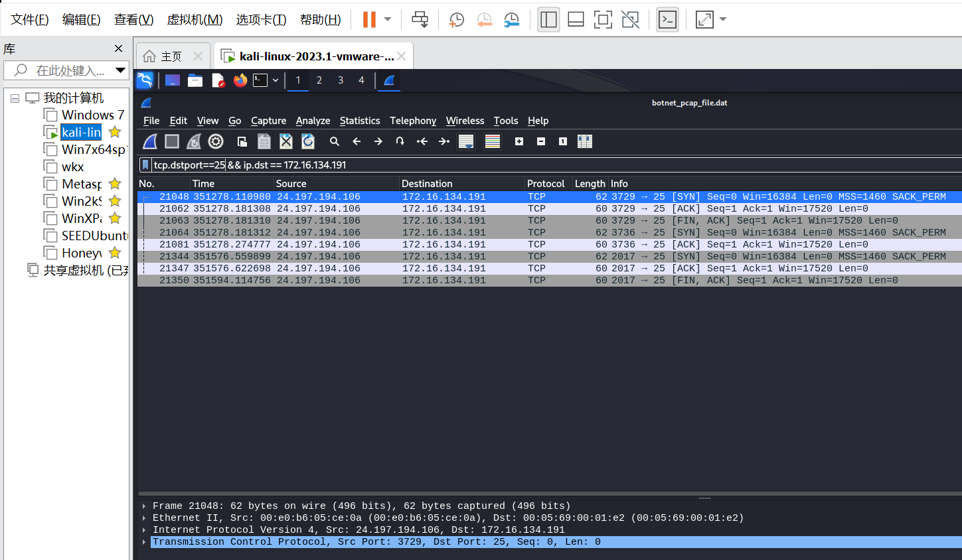The width and height of the screenshot is (962, 560).
Task: Enter VMware full screen mode
Action: [x=603, y=19]
